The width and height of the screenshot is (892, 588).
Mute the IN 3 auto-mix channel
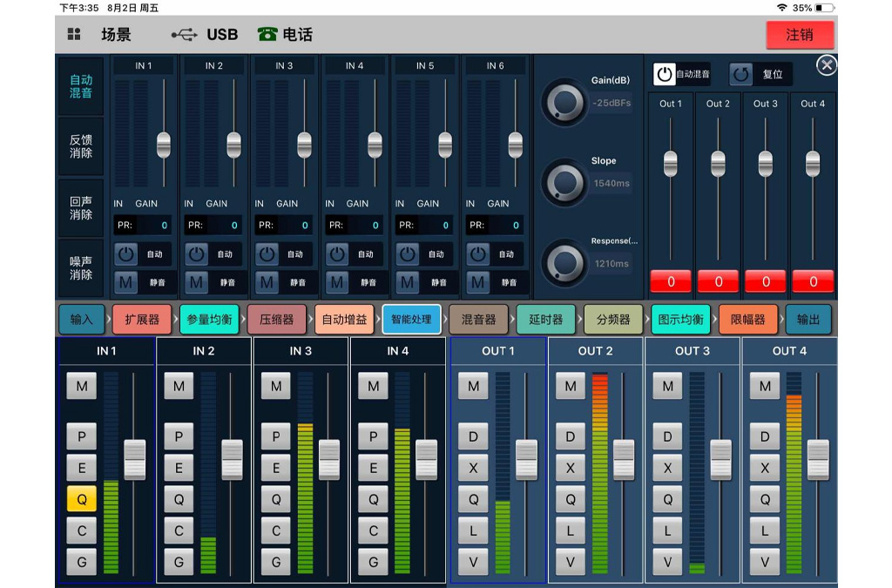point(267,282)
